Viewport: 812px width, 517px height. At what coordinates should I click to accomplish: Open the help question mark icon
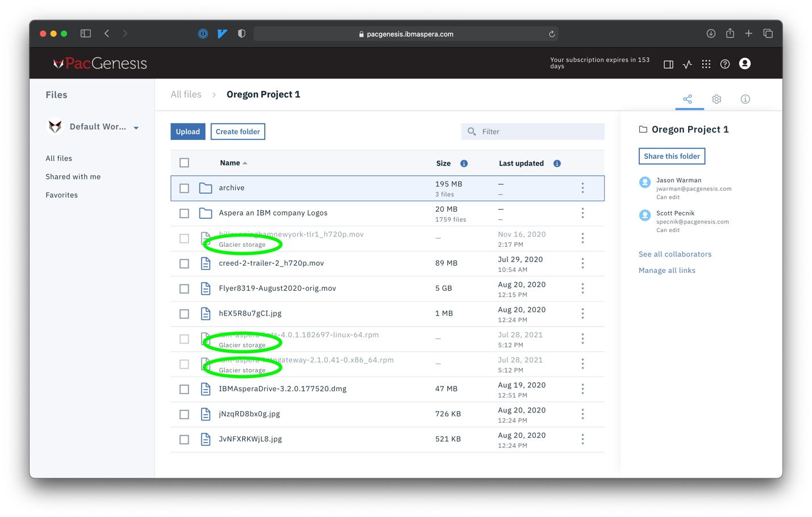(x=725, y=64)
